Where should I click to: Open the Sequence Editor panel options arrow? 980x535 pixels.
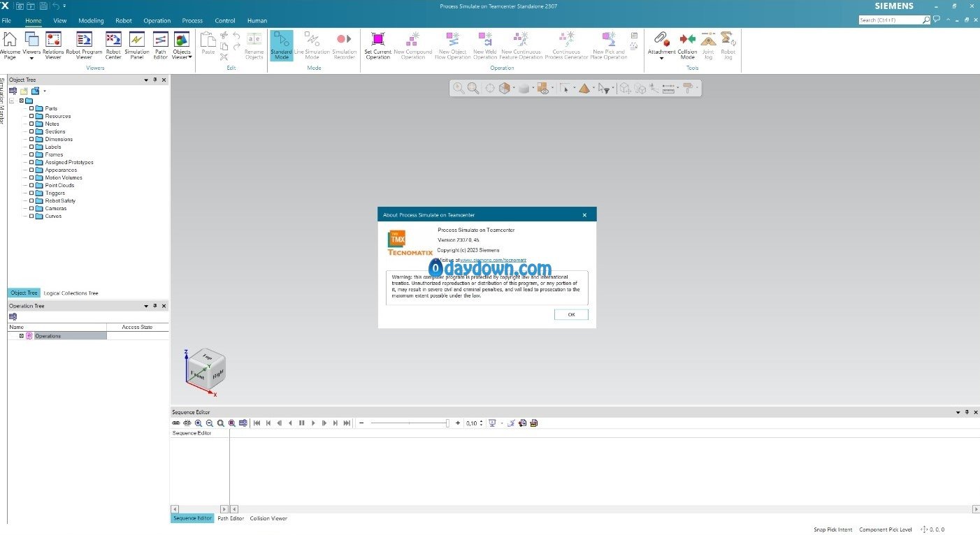click(958, 413)
